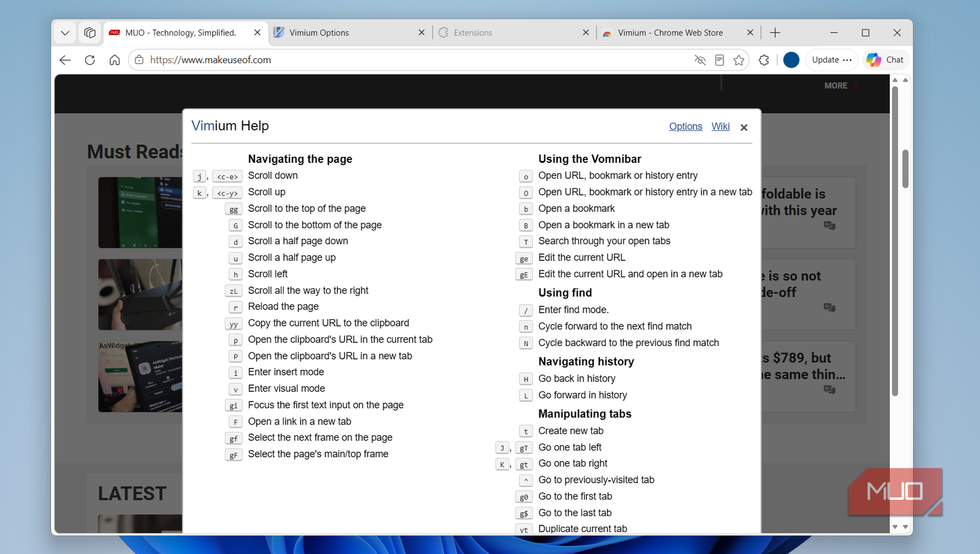
Task: Select the 'Go back in history' command
Action: pyautogui.click(x=577, y=379)
